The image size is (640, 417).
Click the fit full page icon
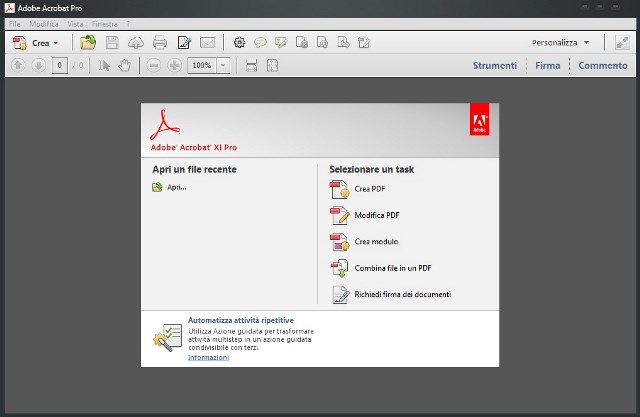click(272, 65)
